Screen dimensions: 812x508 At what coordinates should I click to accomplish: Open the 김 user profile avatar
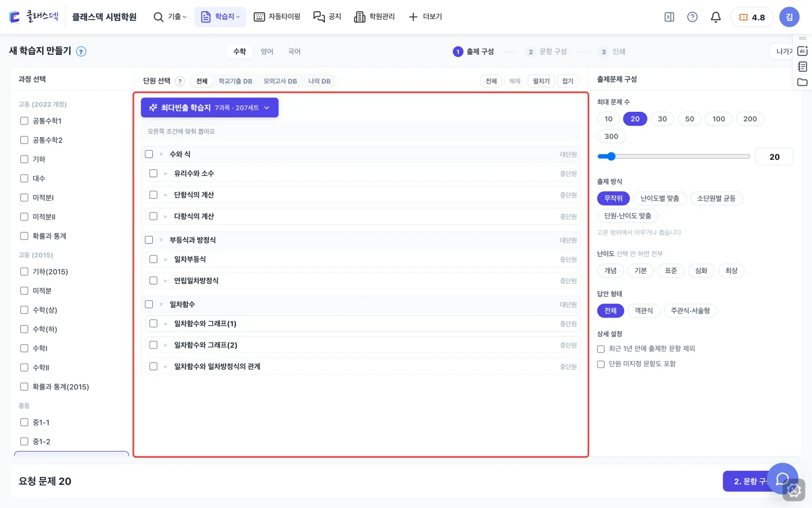click(x=789, y=17)
